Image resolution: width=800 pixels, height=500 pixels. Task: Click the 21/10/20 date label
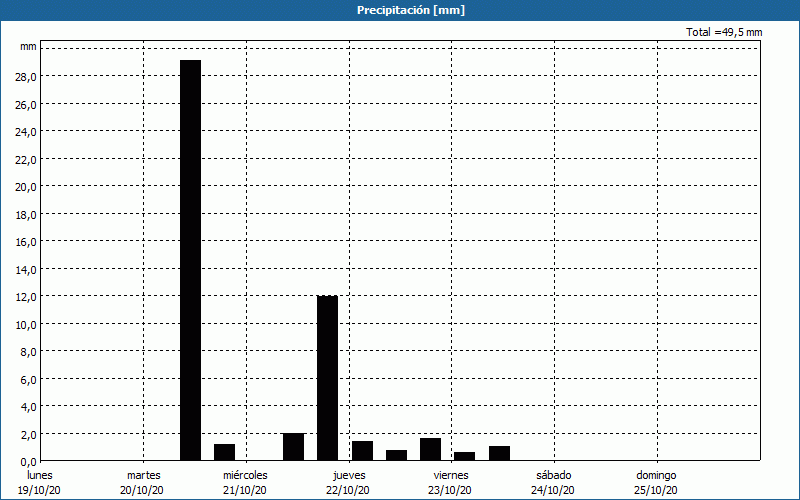click(244, 490)
